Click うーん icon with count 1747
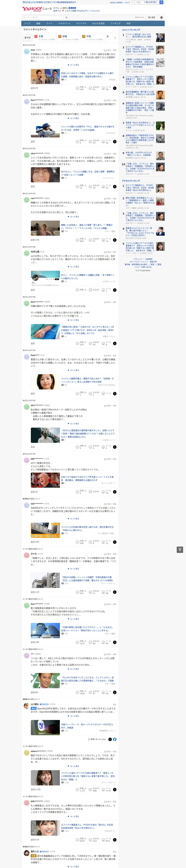The height and width of the screenshot is (868, 186). pos(104,789)
